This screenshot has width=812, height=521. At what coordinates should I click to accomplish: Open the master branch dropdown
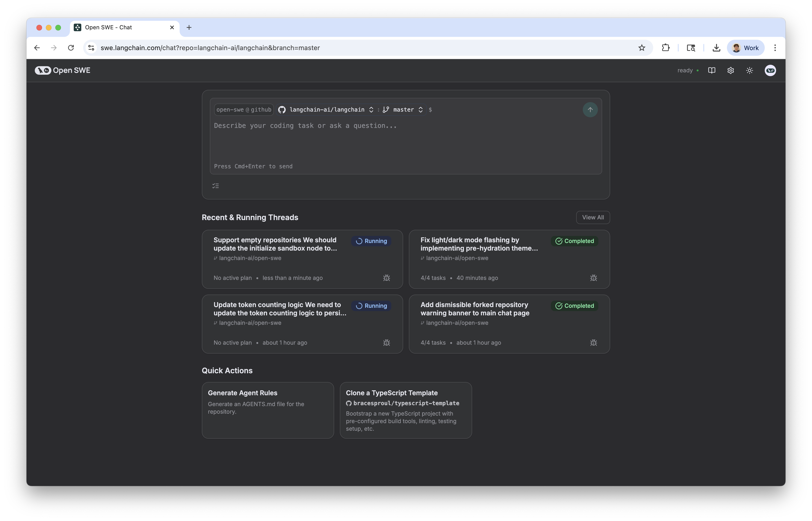[x=421, y=109]
